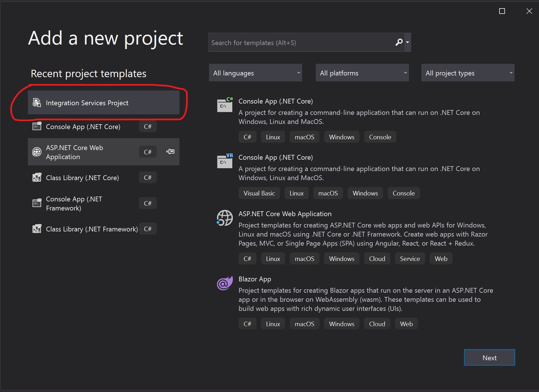Click macOS tag under C# Console App
539x392 pixels.
304,137
